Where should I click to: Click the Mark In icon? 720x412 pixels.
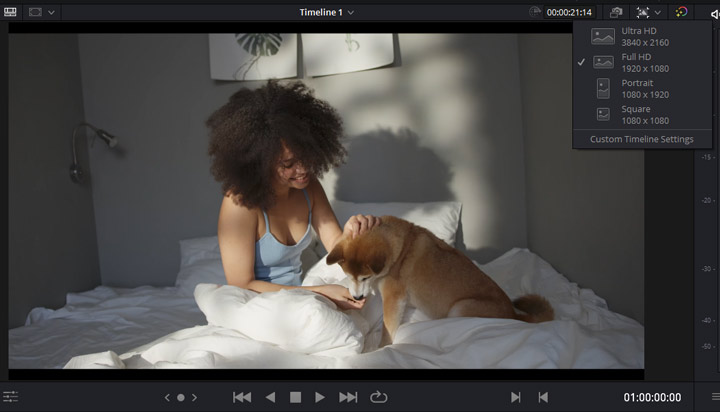516,397
